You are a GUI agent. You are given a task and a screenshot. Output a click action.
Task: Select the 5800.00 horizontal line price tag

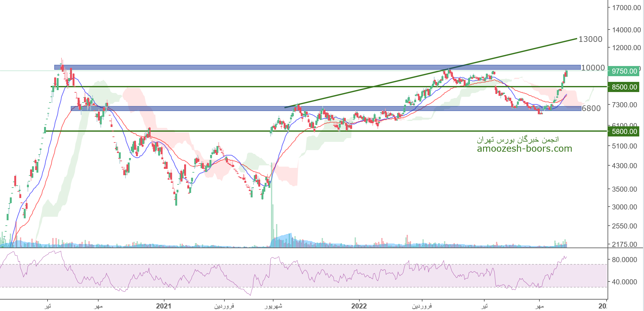[x=624, y=131]
